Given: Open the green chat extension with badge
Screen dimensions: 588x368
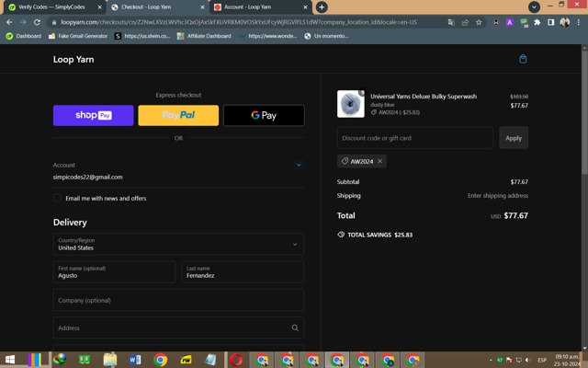Looking at the screenshot, I should click(524, 23).
